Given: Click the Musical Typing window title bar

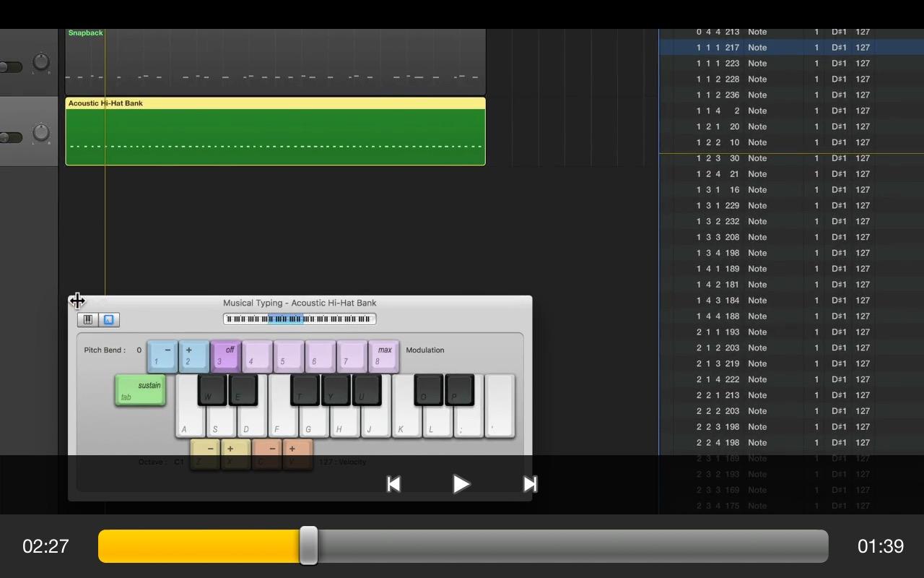Looking at the screenshot, I should coord(300,303).
